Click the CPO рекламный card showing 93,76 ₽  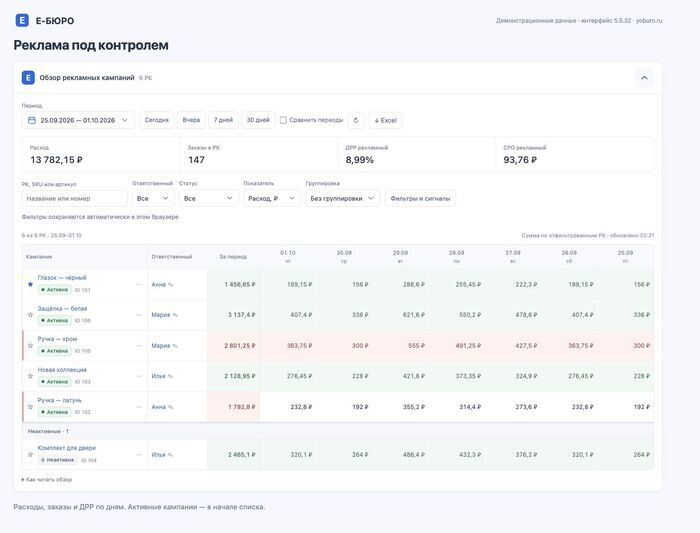click(575, 154)
